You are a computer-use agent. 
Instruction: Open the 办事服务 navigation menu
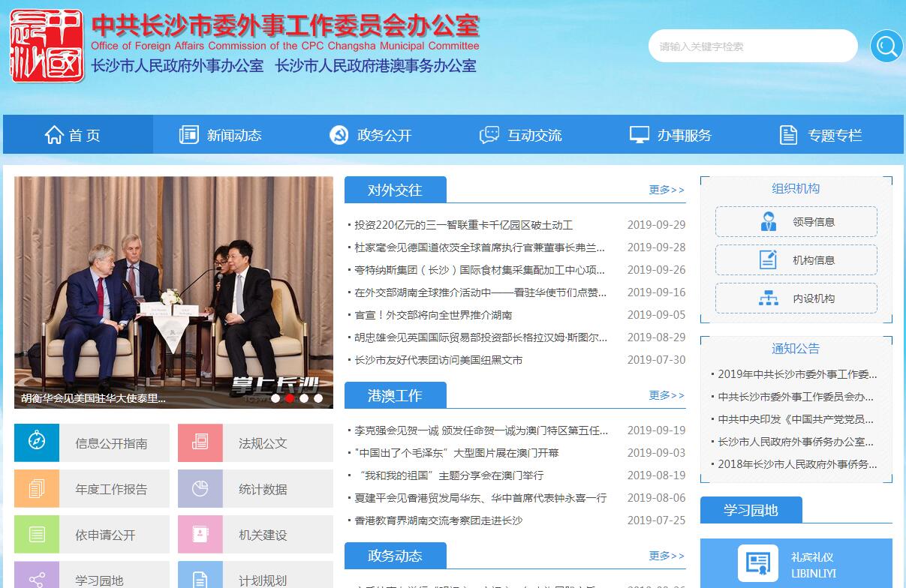point(670,135)
